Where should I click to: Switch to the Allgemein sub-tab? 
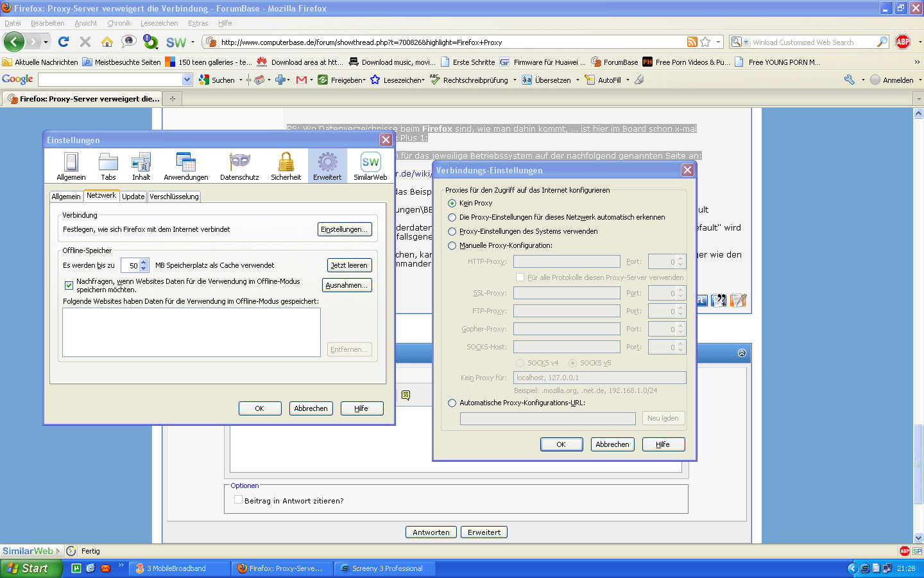click(66, 197)
